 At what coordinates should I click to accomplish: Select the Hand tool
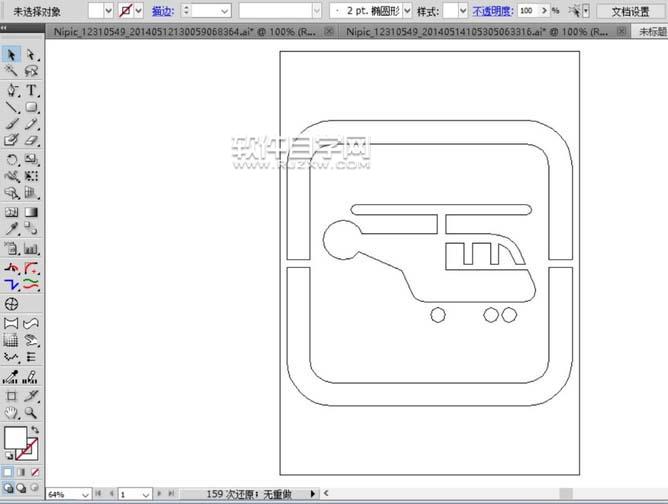[x=12, y=412]
